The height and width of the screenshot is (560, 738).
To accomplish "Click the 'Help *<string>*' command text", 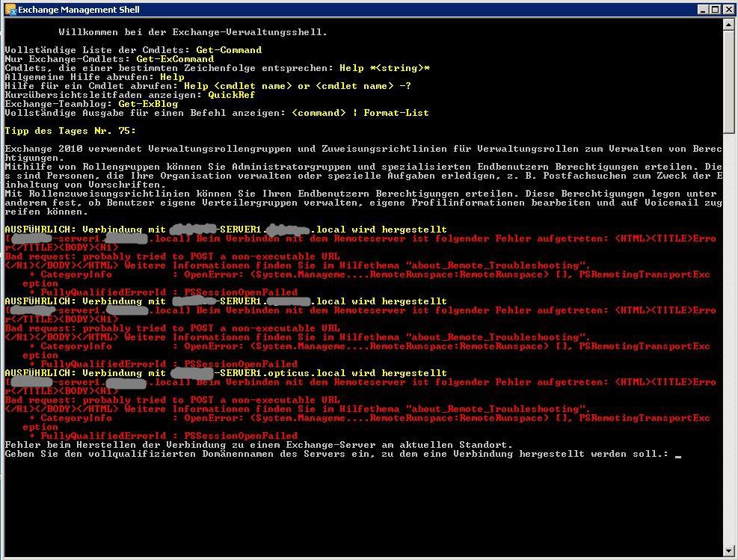I will (x=384, y=68).
